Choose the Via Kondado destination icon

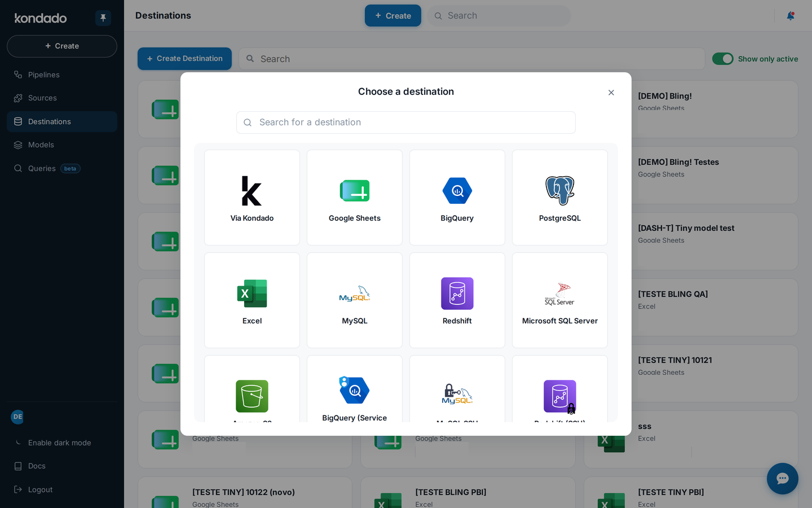(x=251, y=191)
